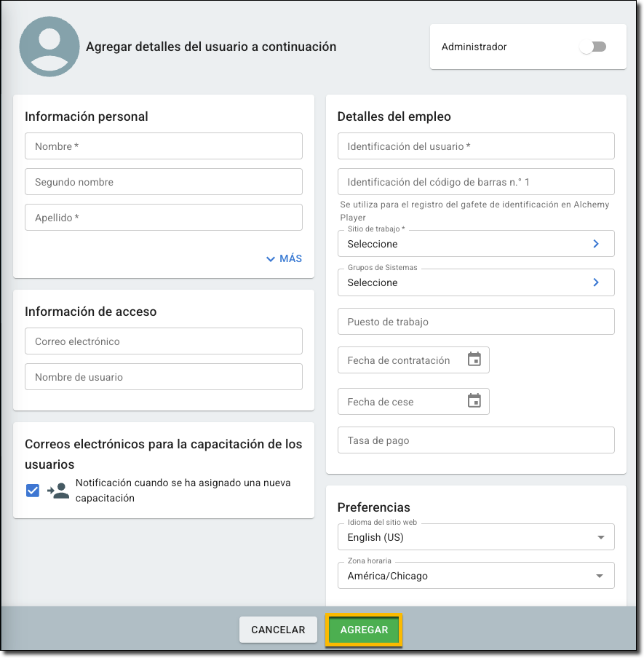Click the Sitio de trabajo chevron arrow
This screenshot has height=658, width=644.
click(x=596, y=244)
